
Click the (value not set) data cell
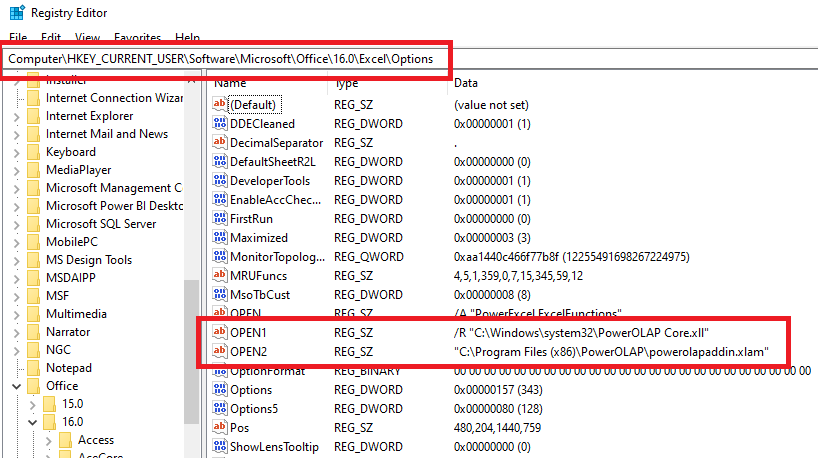point(491,105)
